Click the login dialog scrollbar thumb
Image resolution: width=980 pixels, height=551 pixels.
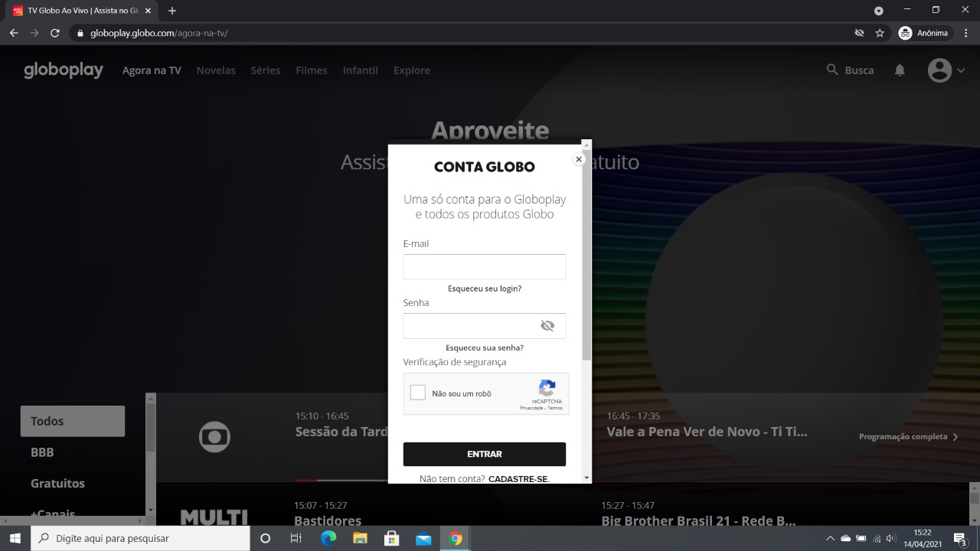click(586, 256)
